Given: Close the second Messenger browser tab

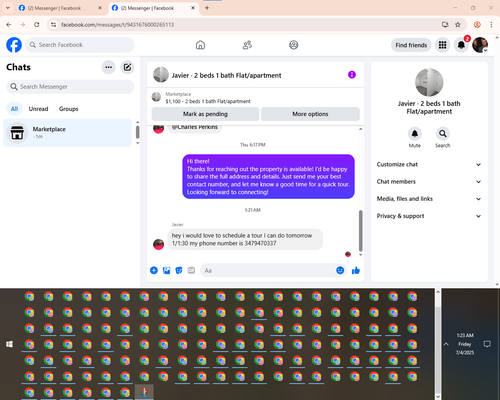Looking at the screenshot, I should (x=193, y=8).
